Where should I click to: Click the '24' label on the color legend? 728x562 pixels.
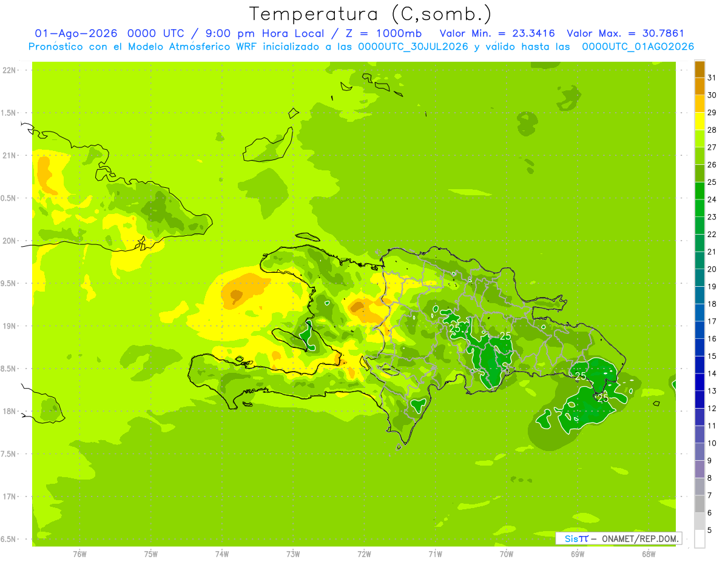pyautogui.click(x=712, y=199)
